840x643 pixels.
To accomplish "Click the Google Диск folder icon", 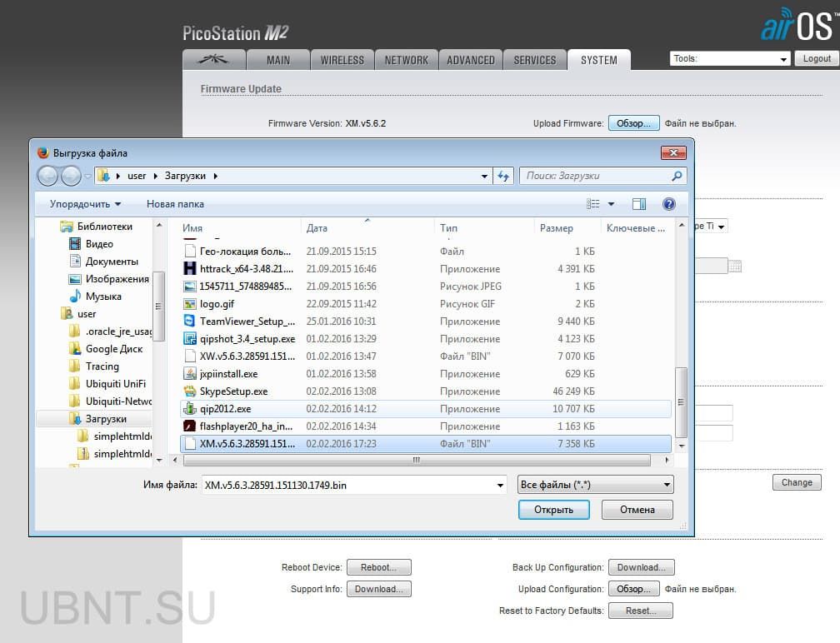I will tap(75, 348).
